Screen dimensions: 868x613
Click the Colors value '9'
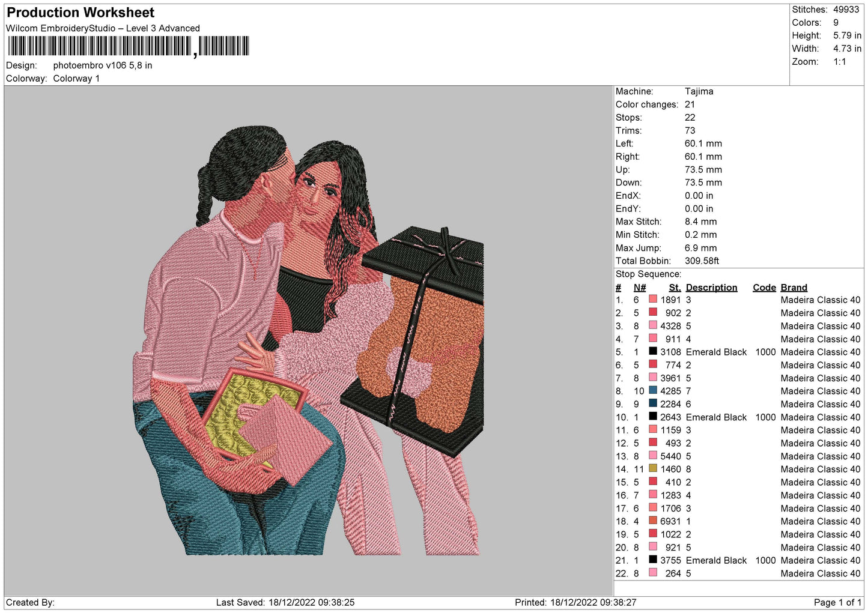coord(836,23)
